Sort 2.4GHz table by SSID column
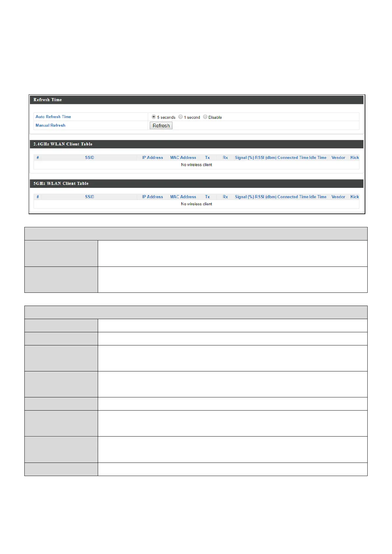The image size is (392, 554). tap(90, 158)
